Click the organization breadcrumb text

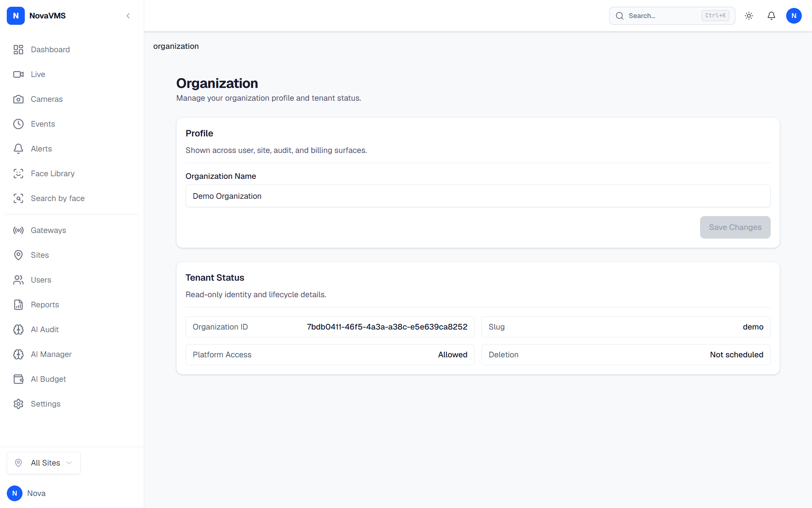tap(176, 46)
